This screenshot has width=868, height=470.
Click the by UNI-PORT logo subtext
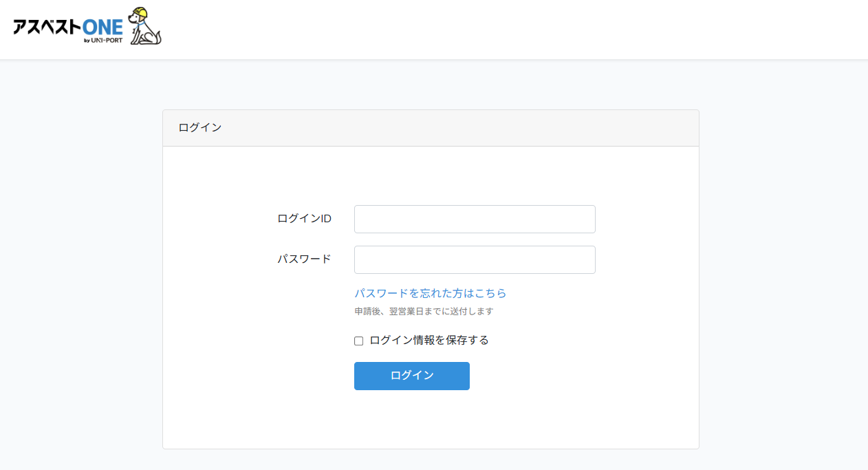(x=103, y=41)
